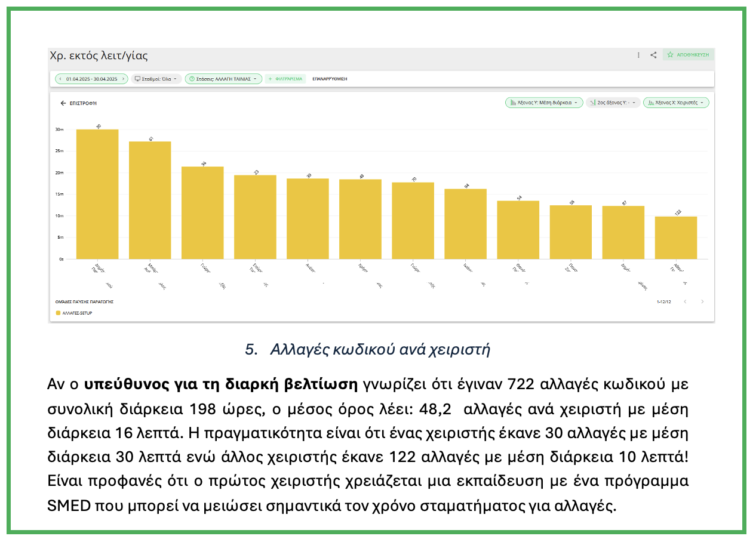The image size is (756, 542).
Task: Open the 2ος άξονας Υ dropdown
Action: 613,103
